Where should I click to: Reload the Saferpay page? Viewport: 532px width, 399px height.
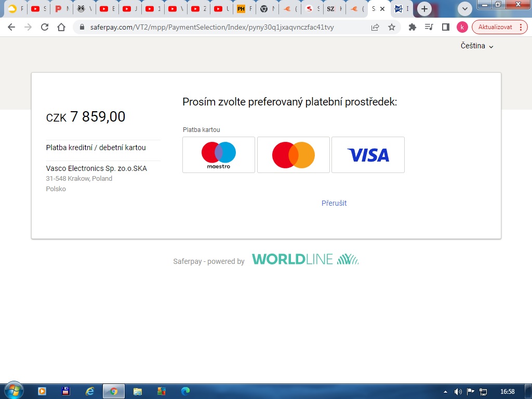[45, 27]
